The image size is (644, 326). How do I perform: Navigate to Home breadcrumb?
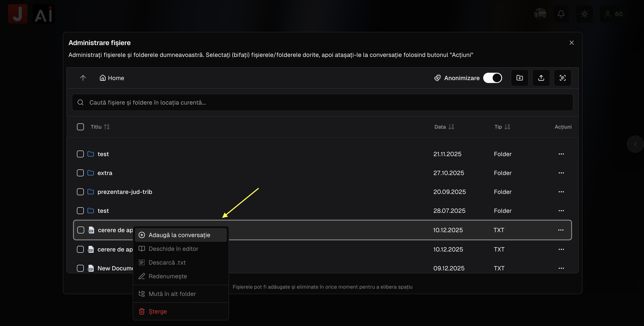112,78
